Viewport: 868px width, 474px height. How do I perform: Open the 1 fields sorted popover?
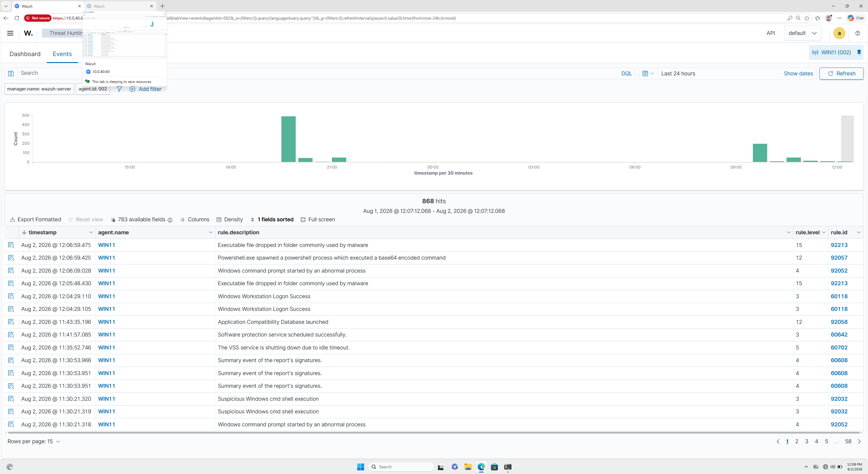pos(272,220)
